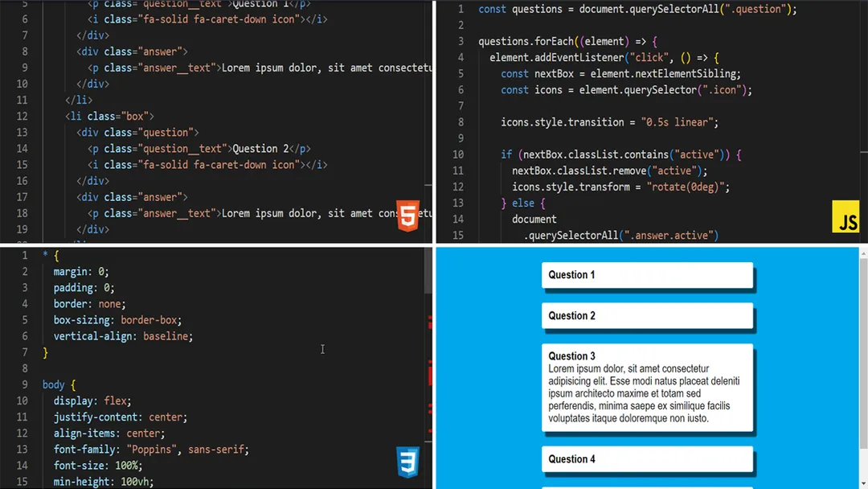Click the Question 3 answer paragraph
The image size is (868, 489).
point(647,394)
